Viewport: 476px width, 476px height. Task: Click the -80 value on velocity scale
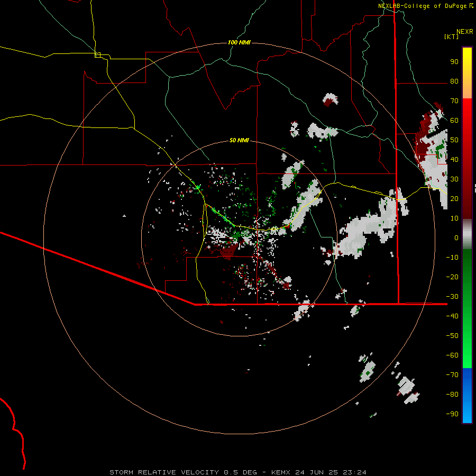452,395
